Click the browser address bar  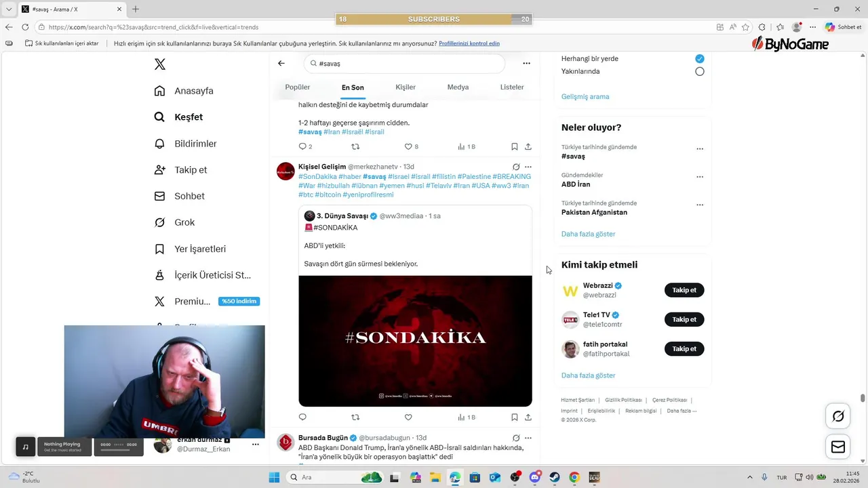pyautogui.click(x=373, y=27)
